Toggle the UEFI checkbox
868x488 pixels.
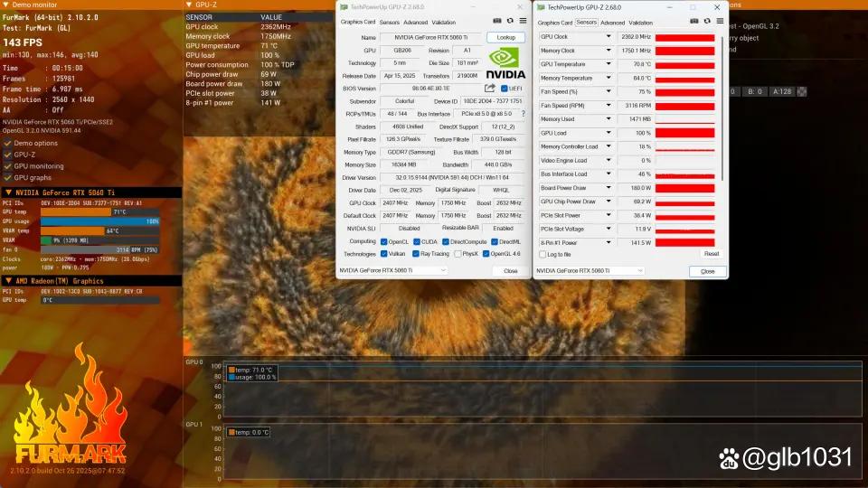[504, 89]
